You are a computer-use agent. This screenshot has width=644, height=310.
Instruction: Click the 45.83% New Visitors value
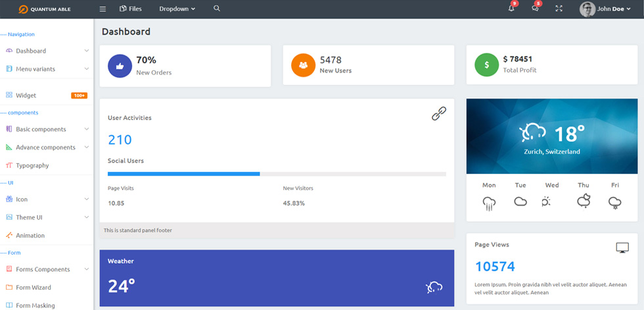click(294, 203)
